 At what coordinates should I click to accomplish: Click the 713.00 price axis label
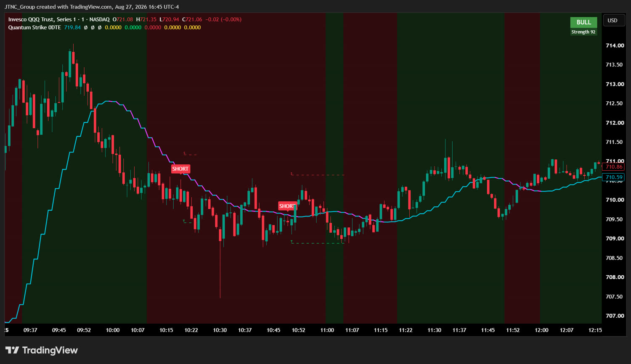(x=615, y=84)
